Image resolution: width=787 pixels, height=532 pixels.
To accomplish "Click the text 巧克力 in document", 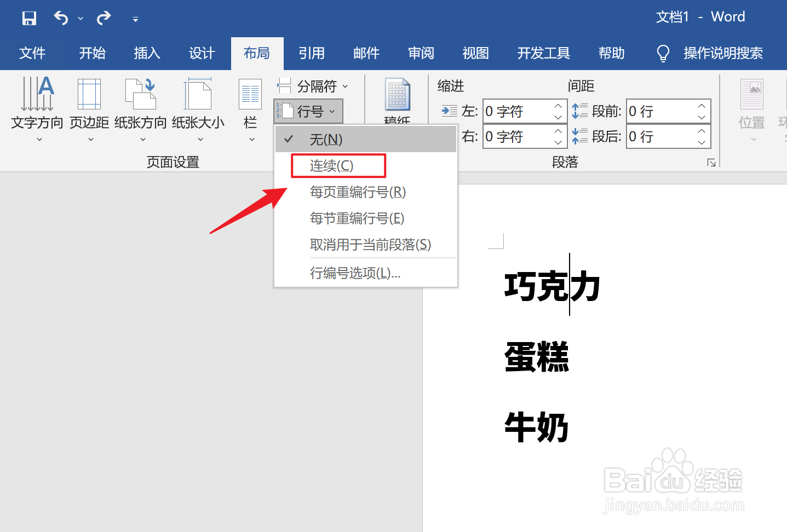I will 552,286.
